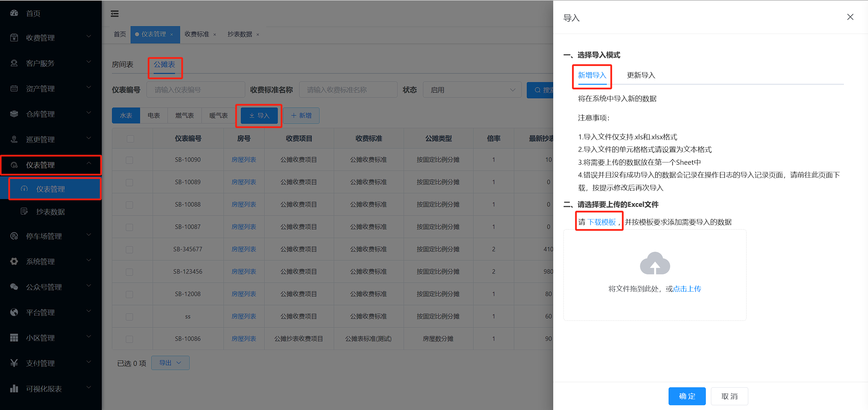Go to 首页 page tab

click(120, 34)
